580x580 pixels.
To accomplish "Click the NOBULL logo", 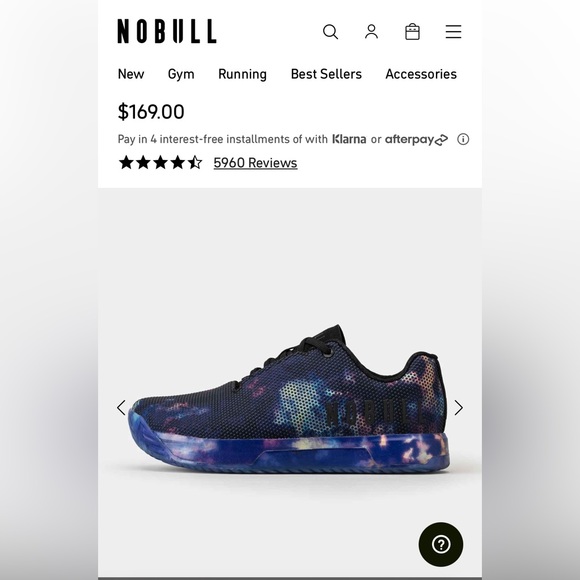I will [167, 31].
